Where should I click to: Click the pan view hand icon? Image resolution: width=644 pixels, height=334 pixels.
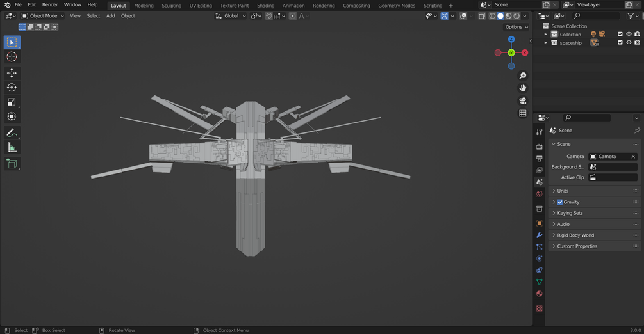point(522,88)
